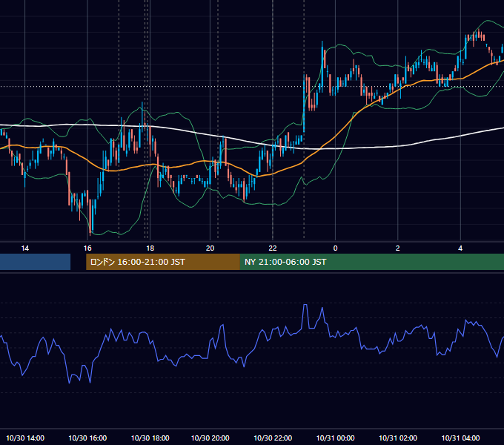Click the 2 hour axis label
The height and width of the screenshot is (445, 504).
[x=397, y=248]
